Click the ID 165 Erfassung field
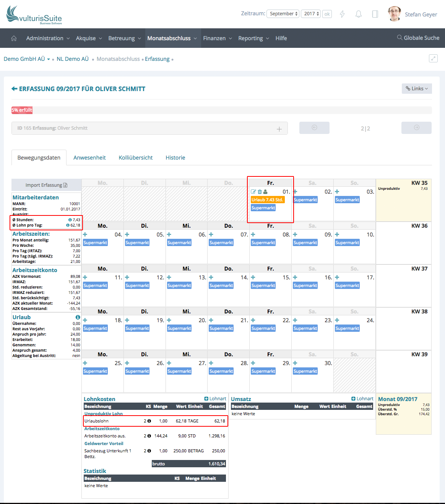 click(149, 128)
